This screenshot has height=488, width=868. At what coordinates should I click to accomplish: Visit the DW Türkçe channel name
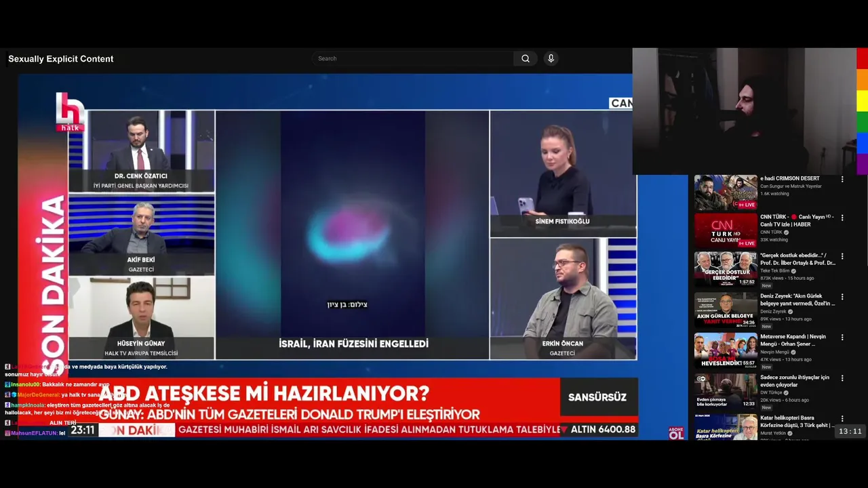(x=771, y=392)
